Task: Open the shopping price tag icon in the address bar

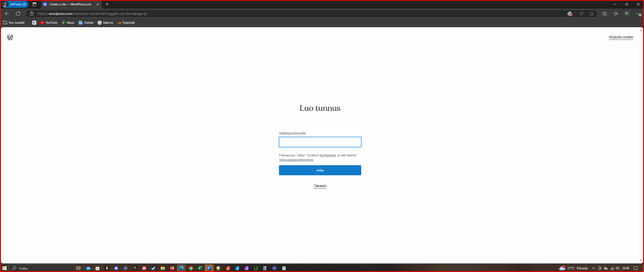Action: pyautogui.click(x=570, y=14)
